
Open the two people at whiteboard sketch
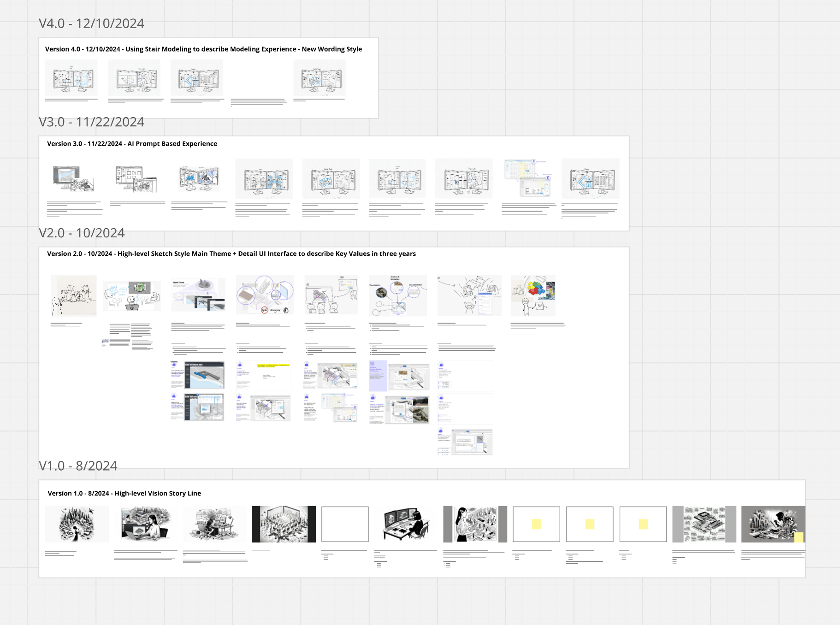(331, 295)
